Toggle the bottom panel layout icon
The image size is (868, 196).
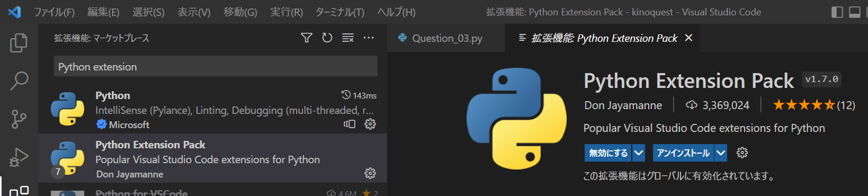pos(855,12)
